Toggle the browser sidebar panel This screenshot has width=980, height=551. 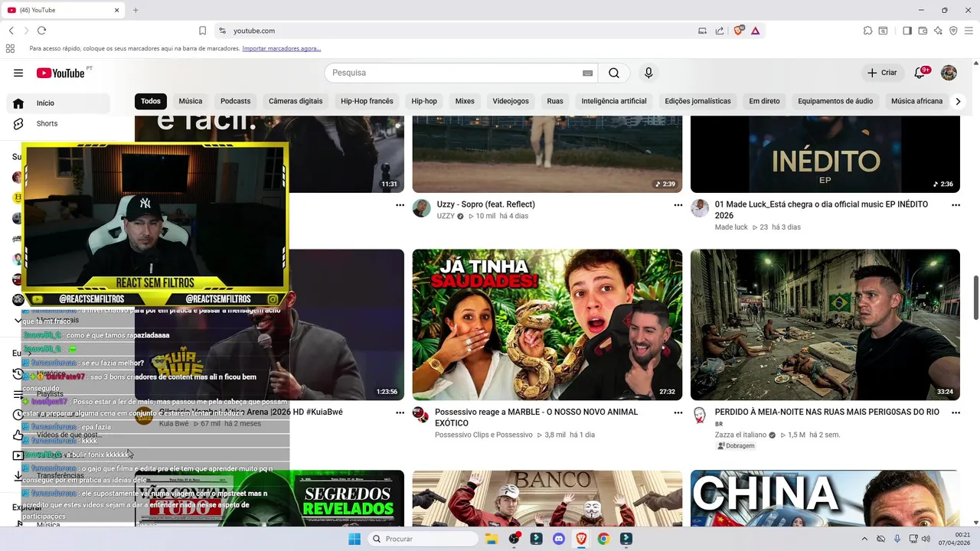pyautogui.click(x=907, y=31)
